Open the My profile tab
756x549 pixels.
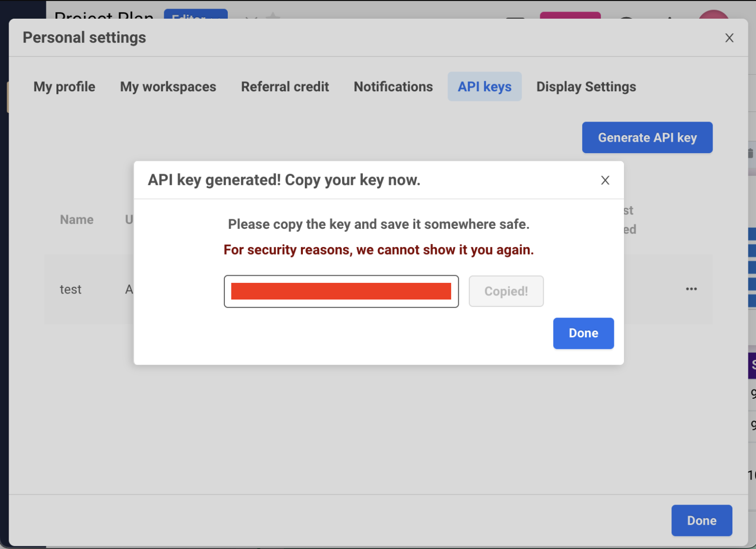(x=65, y=87)
